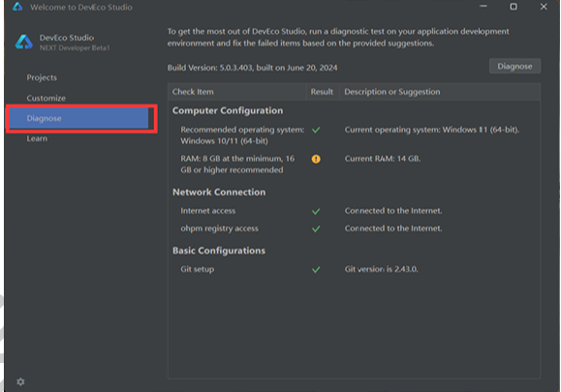This screenshot has width=561, height=392.
Task: Run the Diagnose button
Action: [x=514, y=66]
